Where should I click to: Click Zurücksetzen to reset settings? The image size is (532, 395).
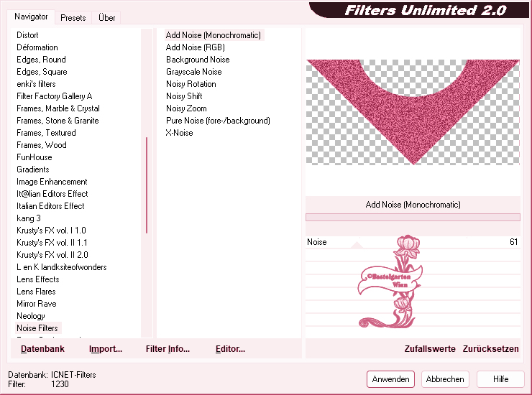(490, 349)
